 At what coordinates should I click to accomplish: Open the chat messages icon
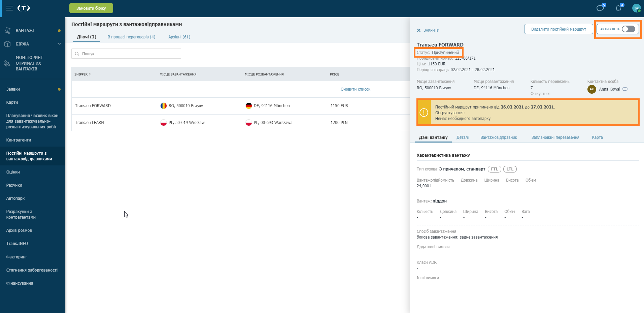[600, 8]
